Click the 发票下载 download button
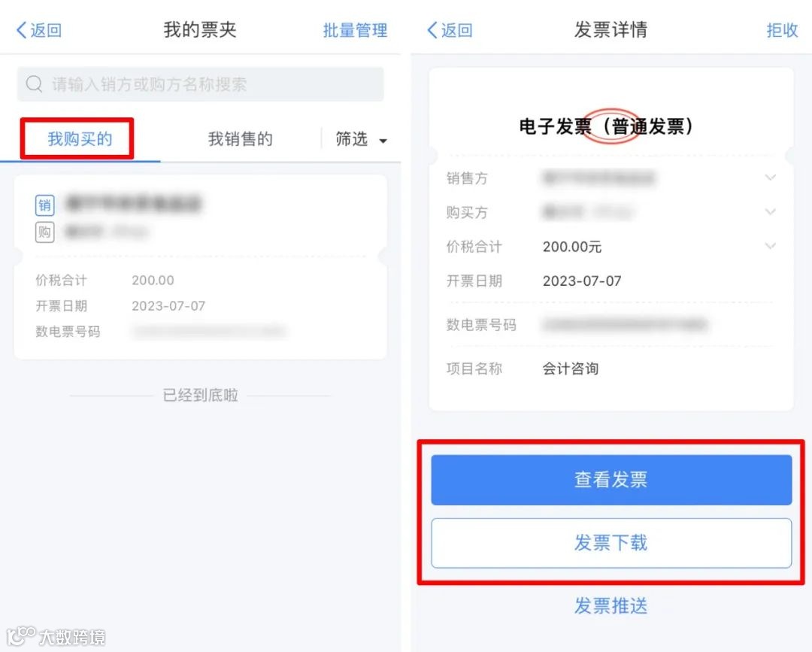This screenshot has height=652, width=812. (611, 543)
